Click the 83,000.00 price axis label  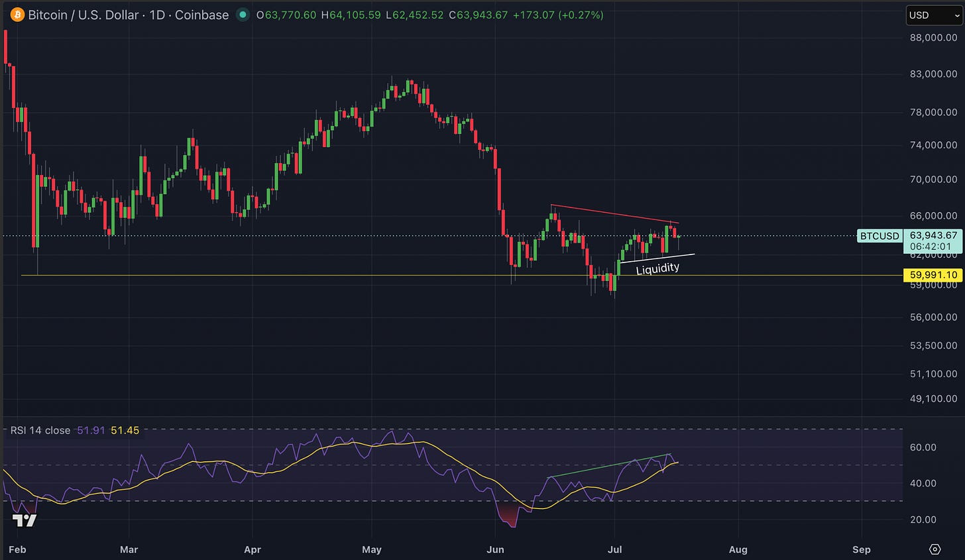point(933,74)
